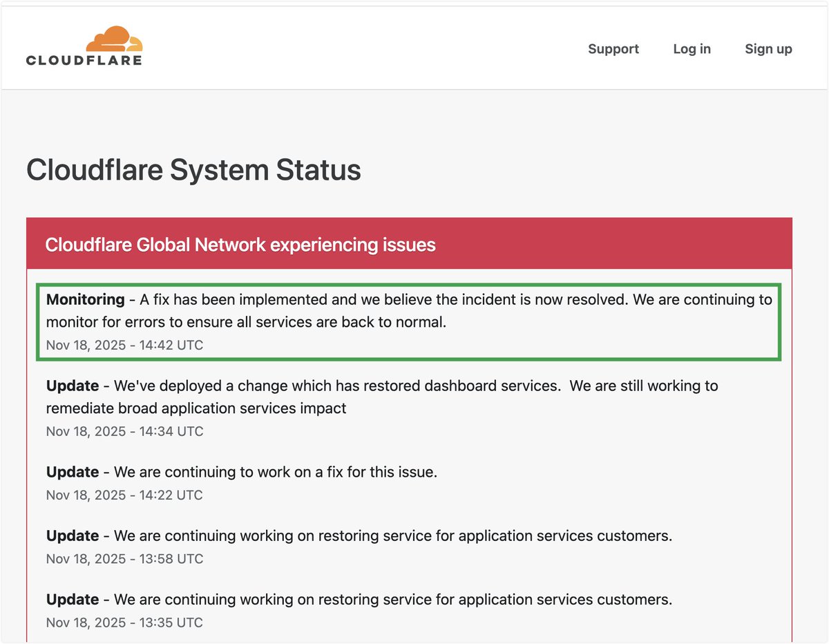Screen dimensions: 829x644
Task: Click the Cloudflare System Status heading
Action: tap(193, 170)
